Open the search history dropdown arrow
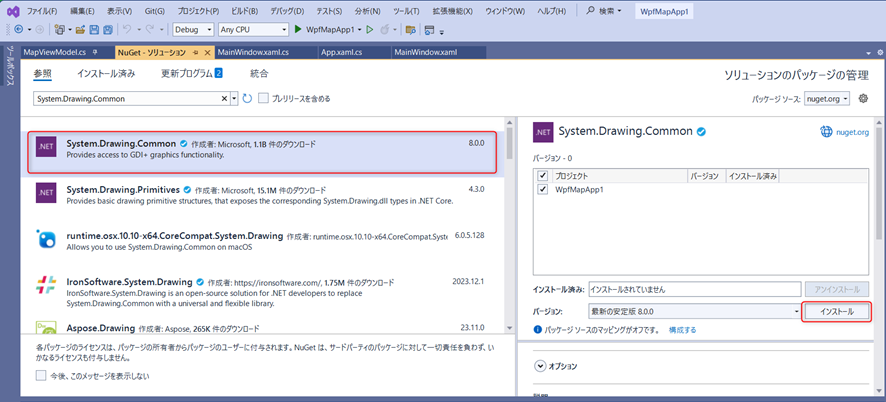886x402 pixels. pos(234,98)
